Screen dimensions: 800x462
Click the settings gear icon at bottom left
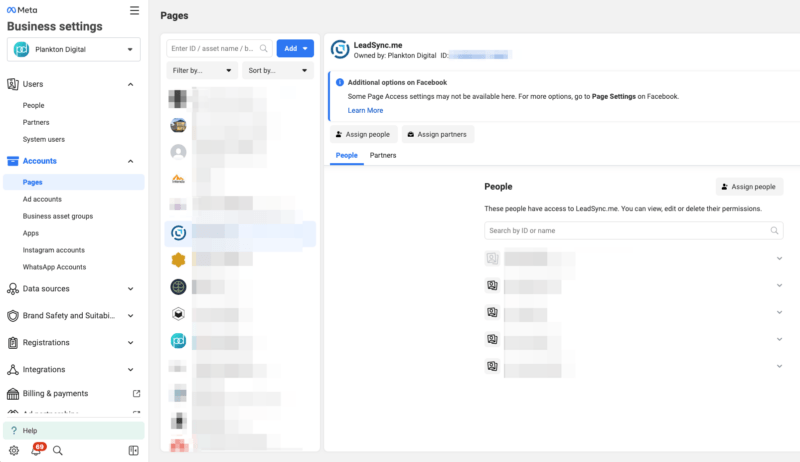[14, 451]
